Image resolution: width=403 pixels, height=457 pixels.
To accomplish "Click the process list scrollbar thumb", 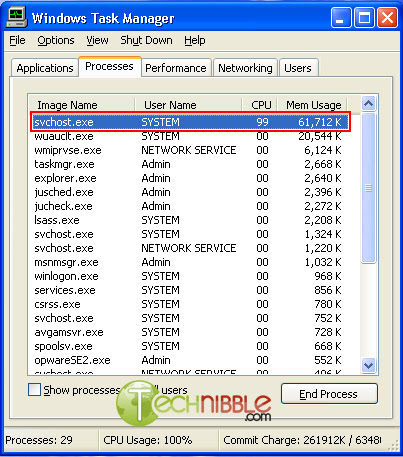I will point(368,188).
